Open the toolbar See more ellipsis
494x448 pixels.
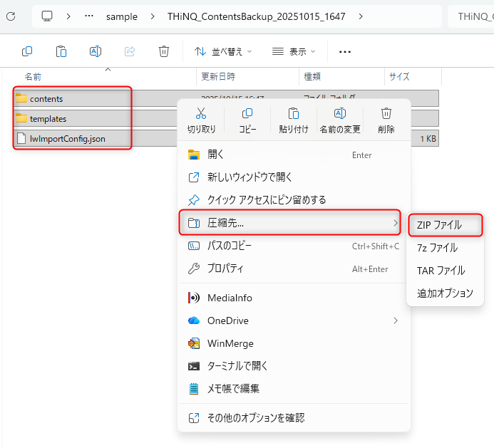point(345,51)
